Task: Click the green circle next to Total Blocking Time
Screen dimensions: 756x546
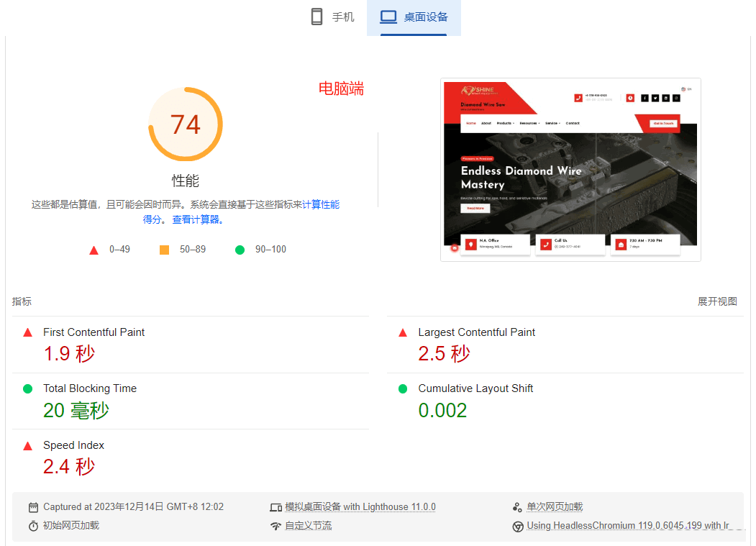Action: point(28,388)
